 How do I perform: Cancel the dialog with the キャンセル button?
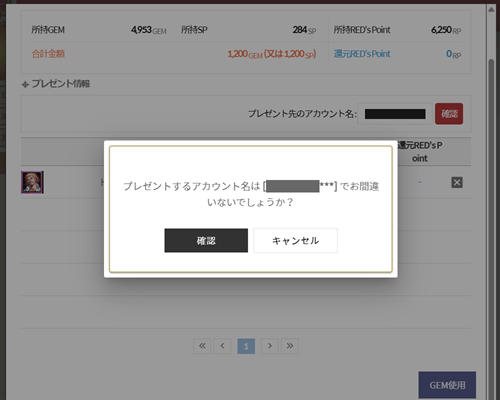pyautogui.click(x=295, y=240)
